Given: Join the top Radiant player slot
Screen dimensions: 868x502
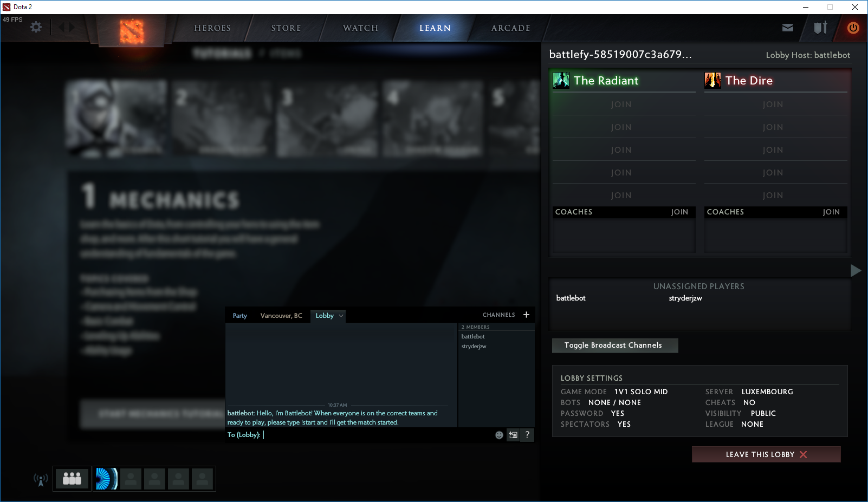Looking at the screenshot, I should point(624,105).
